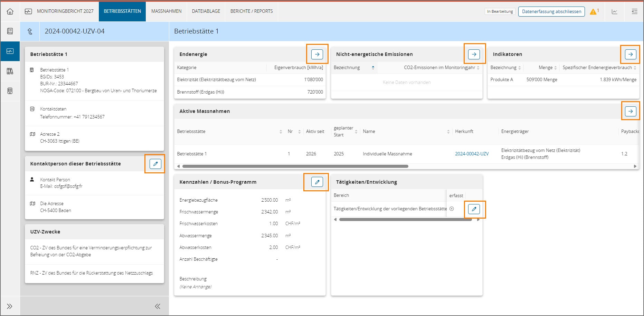
Task: Open the BERICHTE / REPORTS tab
Action: (252, 11)
